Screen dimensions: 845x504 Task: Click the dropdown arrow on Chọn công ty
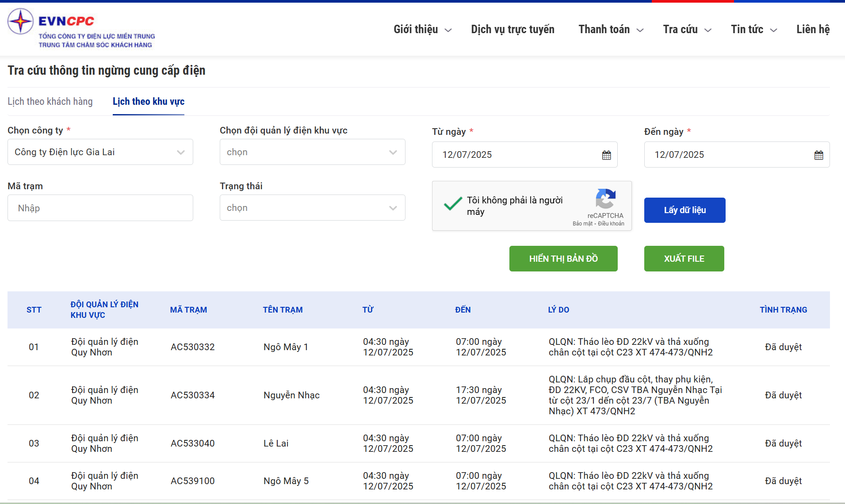(180, 152)
